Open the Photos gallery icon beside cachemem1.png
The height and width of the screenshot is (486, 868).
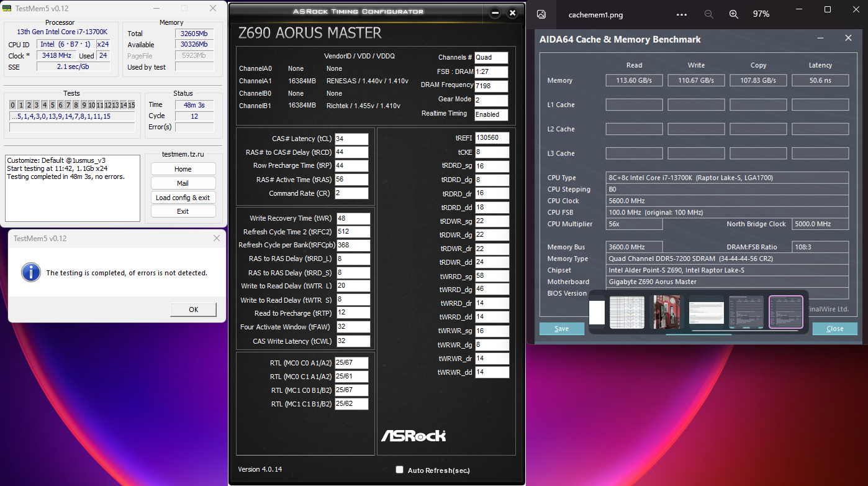click(x=541, y=14)
